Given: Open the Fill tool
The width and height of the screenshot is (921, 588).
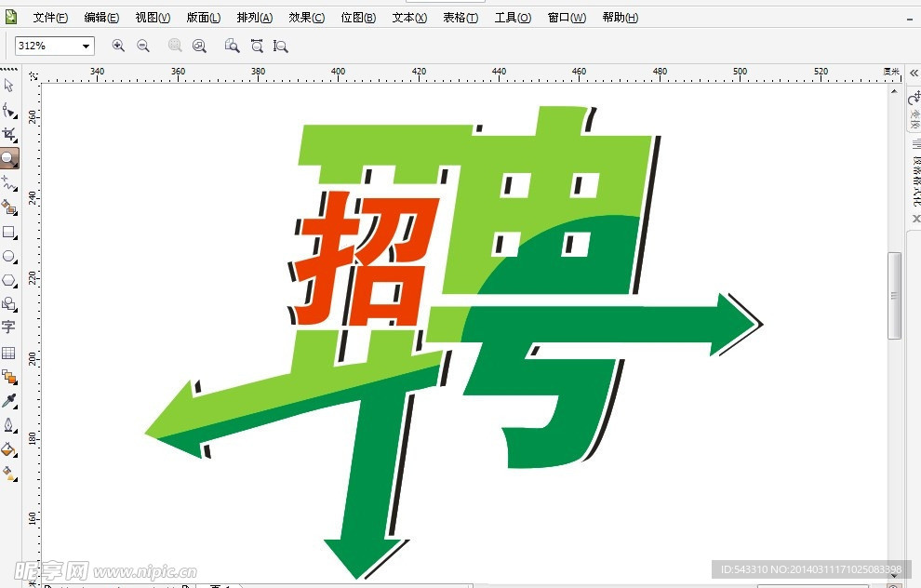Looking at the screenshot, I should tap(10, 450).
